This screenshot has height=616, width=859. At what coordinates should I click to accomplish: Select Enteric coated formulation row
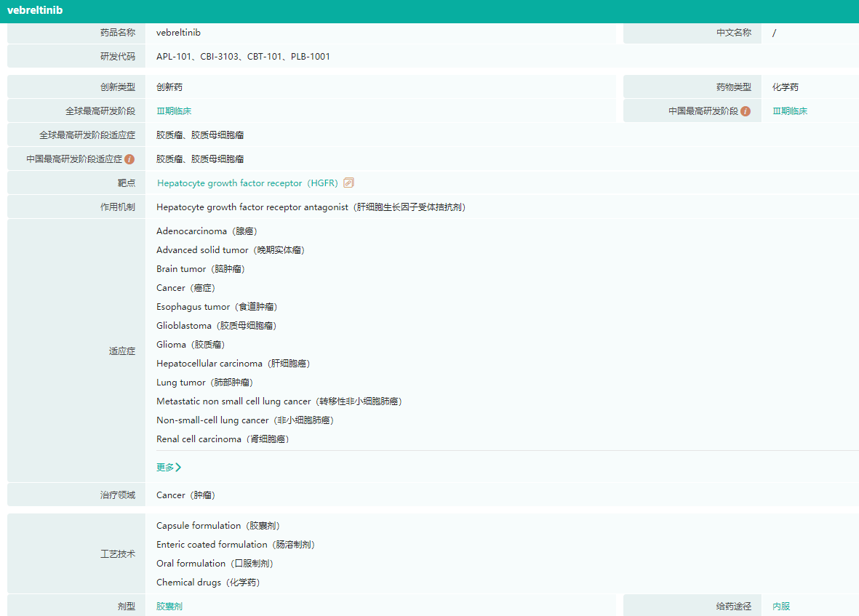point(235,545)
